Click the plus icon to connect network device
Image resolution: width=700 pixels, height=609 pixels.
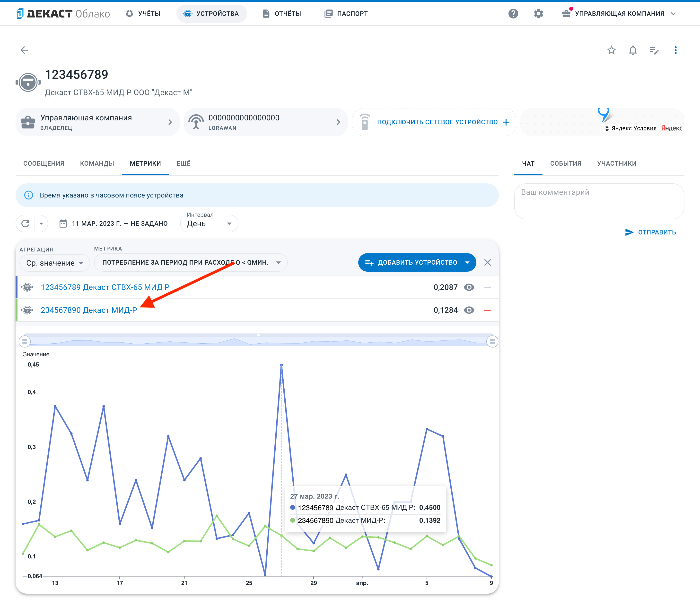click(x=506, y=122)
